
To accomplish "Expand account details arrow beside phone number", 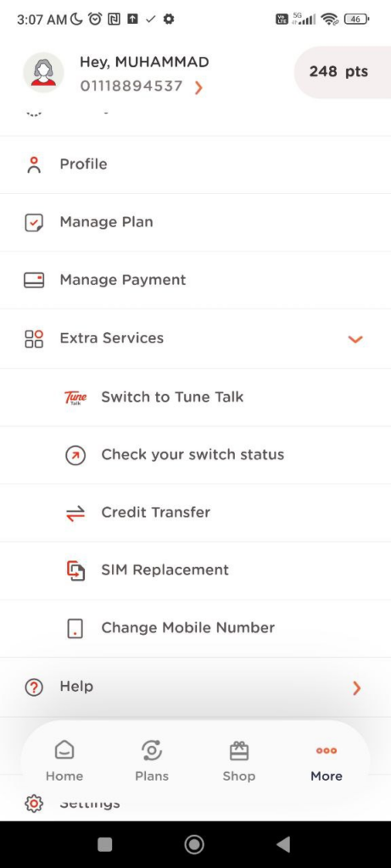I will click(198, 87).
